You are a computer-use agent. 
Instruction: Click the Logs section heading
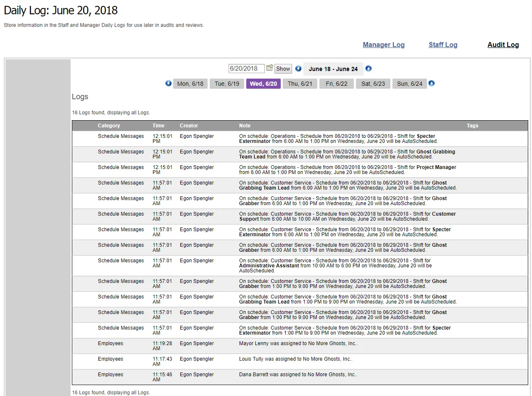(x=80, y=97)
